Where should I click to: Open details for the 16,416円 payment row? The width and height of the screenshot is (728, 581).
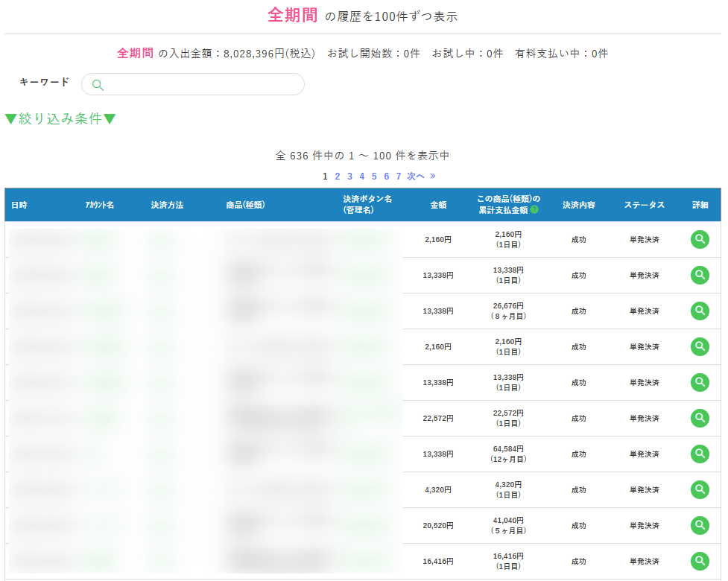[699, 561]
